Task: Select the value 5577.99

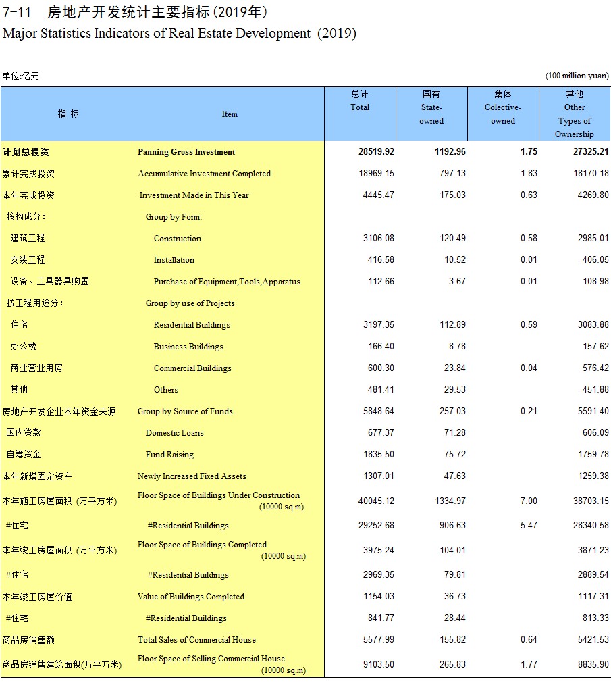Action: 379,640
